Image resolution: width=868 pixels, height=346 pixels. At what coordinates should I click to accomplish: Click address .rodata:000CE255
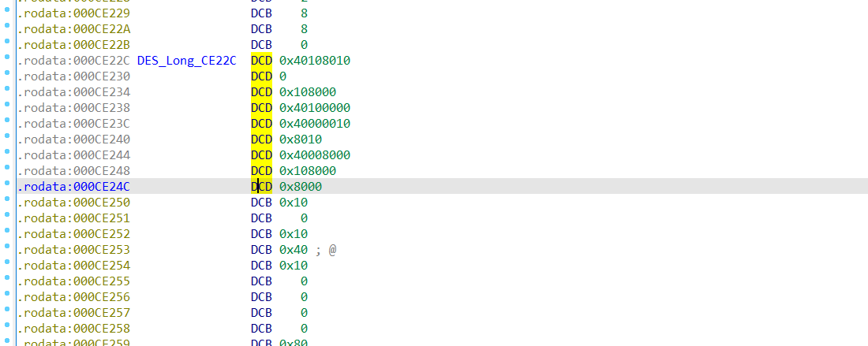[73, 281]
